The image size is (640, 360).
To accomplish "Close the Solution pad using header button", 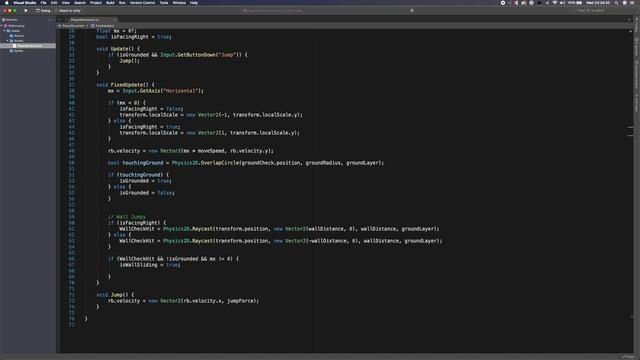I will [53, 20].
